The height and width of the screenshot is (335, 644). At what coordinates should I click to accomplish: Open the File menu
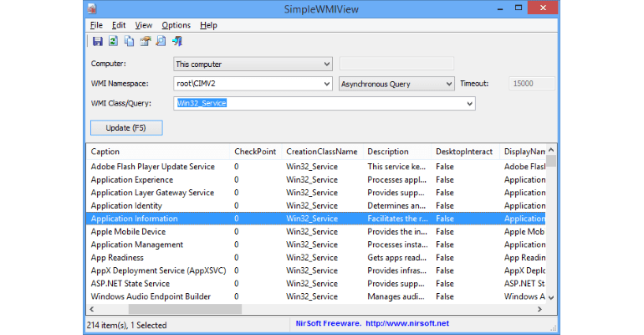coord(95,25)
